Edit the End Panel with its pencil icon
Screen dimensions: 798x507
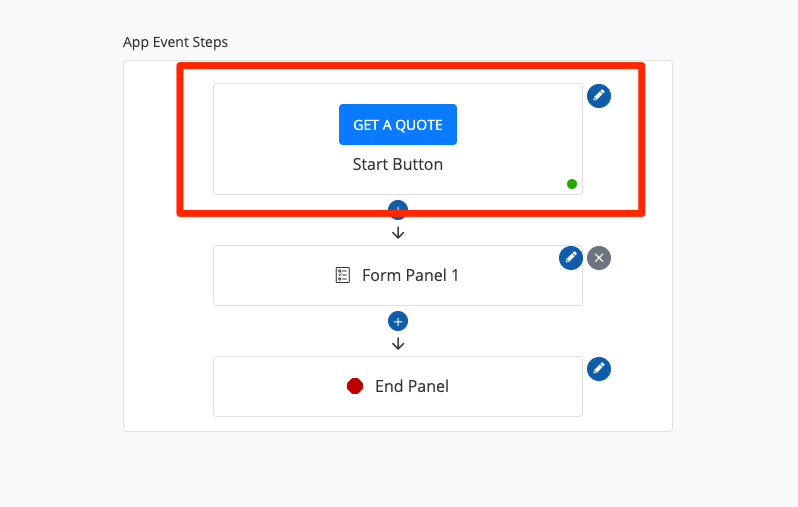(599, 369)
